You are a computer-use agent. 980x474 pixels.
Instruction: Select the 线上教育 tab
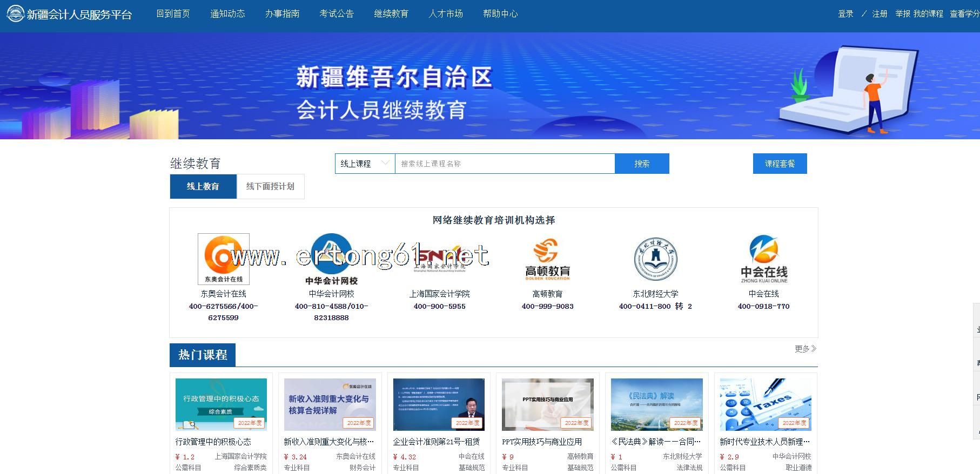pos(203,186)
